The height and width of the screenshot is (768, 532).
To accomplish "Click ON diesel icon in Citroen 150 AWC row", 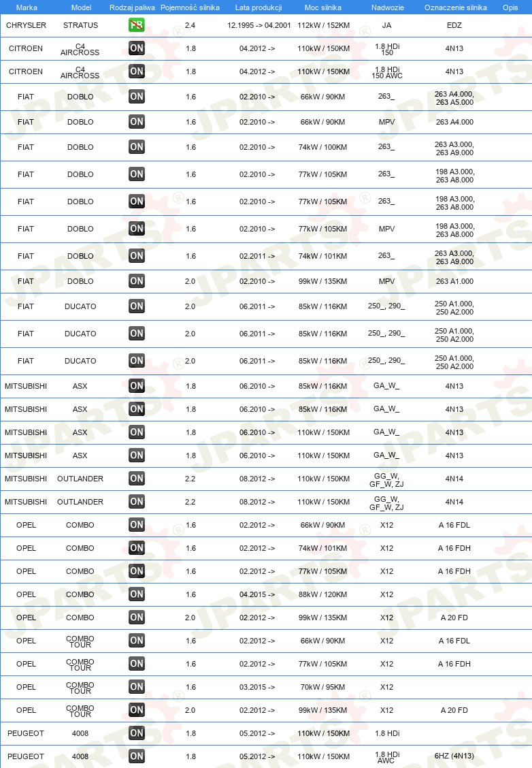I will [x=137, y=71].
